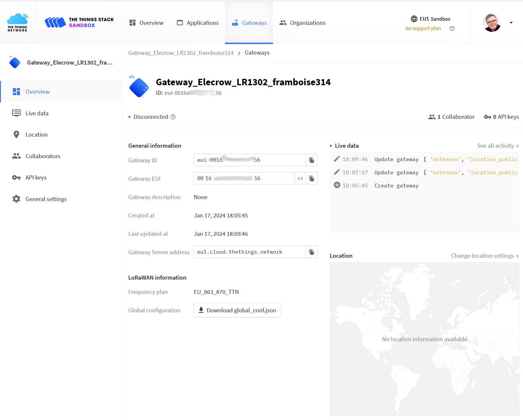Click the Last updated at date value
This screenshot has width=523, height=420.
coord(221,234)
